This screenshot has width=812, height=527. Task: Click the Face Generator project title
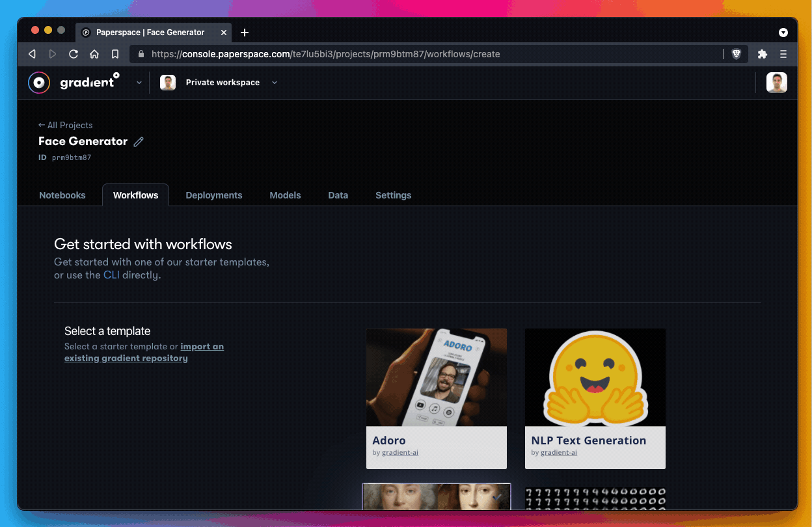tap(83, 141)
